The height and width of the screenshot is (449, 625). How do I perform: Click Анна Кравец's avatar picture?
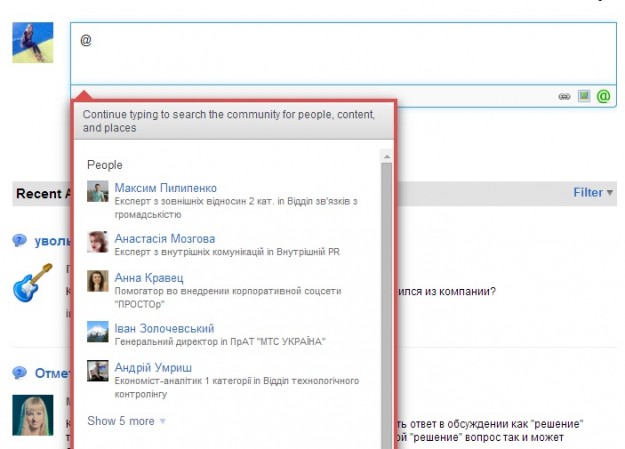[97, 281]
